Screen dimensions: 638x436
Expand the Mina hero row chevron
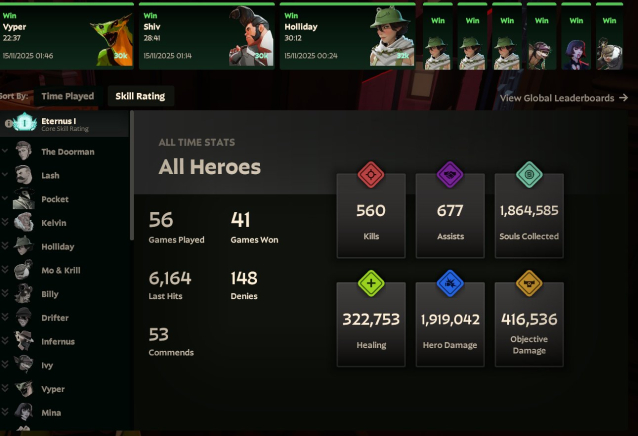click(5, 412)
